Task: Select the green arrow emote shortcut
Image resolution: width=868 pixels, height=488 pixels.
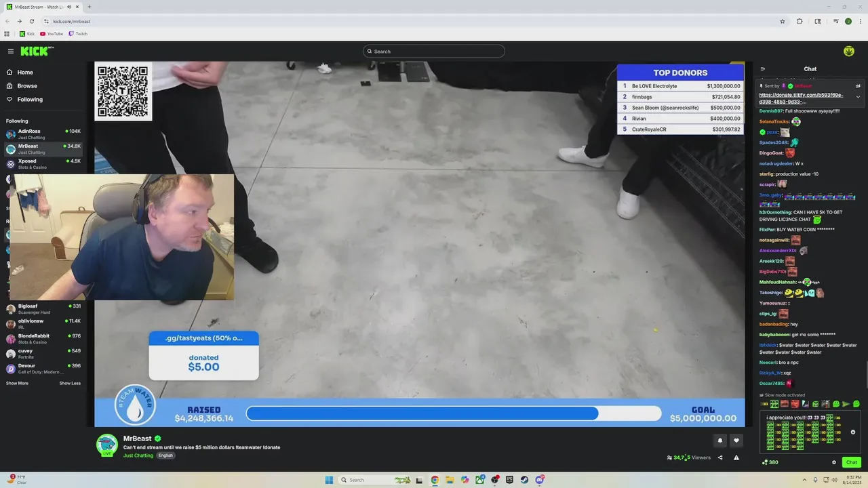Action: [x=846, y=404]
